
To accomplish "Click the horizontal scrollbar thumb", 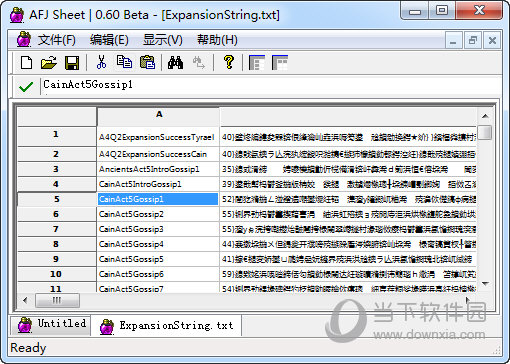I will (x=57, y=300).
